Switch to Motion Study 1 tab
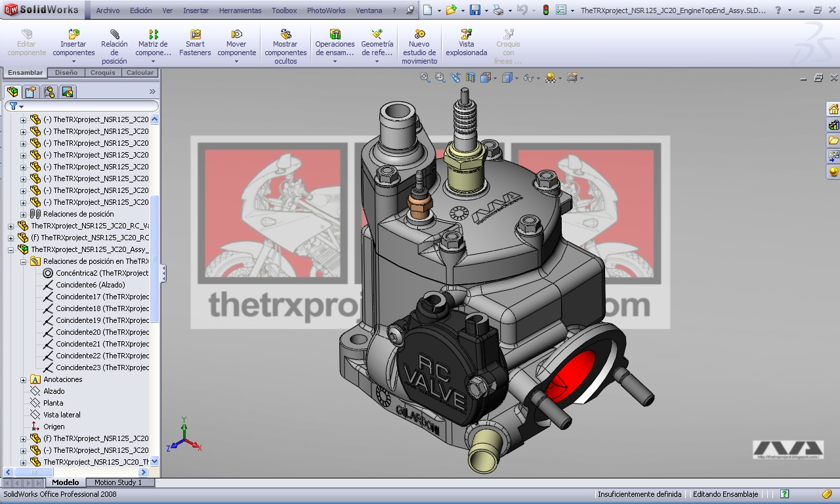Image resolution: width=840 pixels, height=504 pixels. pyautogui.click(x=118, y=482)
